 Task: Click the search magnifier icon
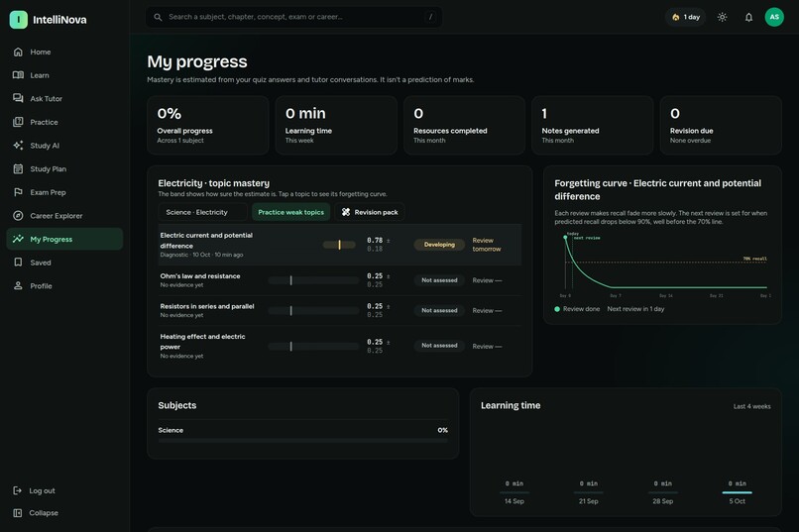(158, 17)
